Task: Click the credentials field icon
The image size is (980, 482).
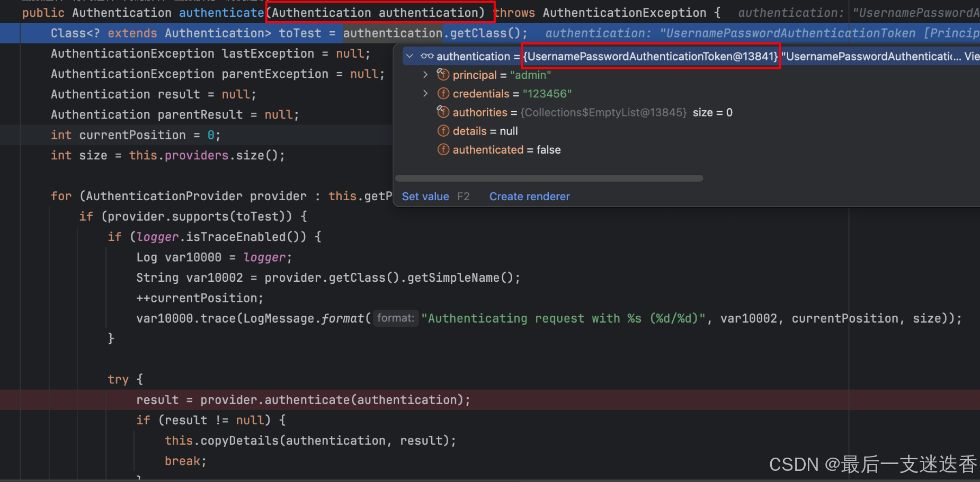Action: tap(443, 94)
